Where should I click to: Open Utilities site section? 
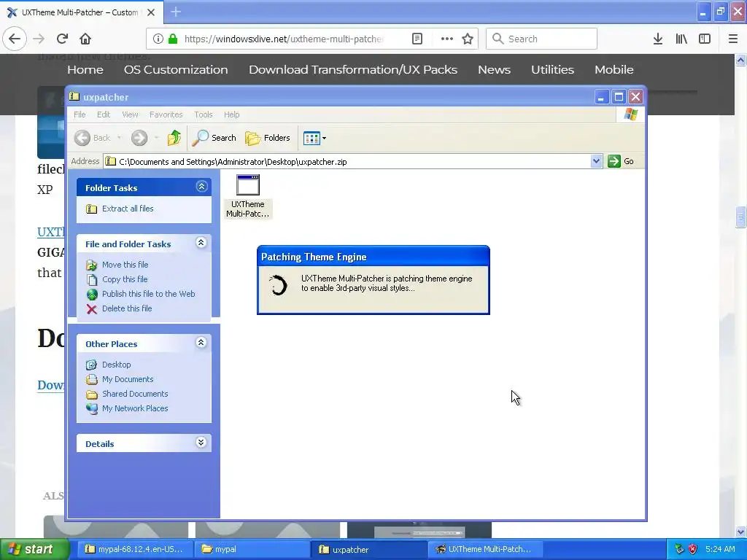tap(553, 69)
